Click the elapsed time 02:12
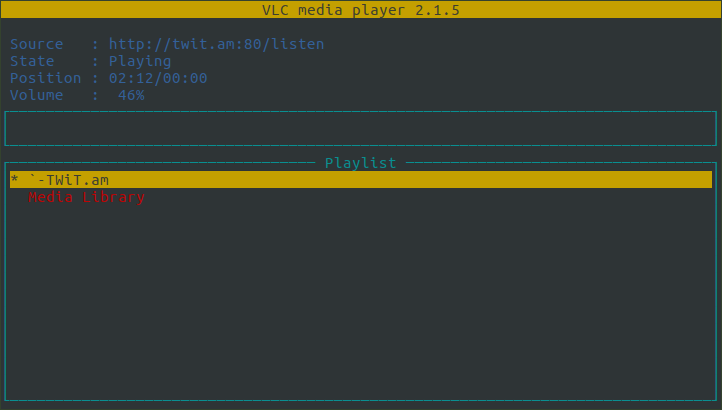Screen dimensions: 722x410 [131, 78]
